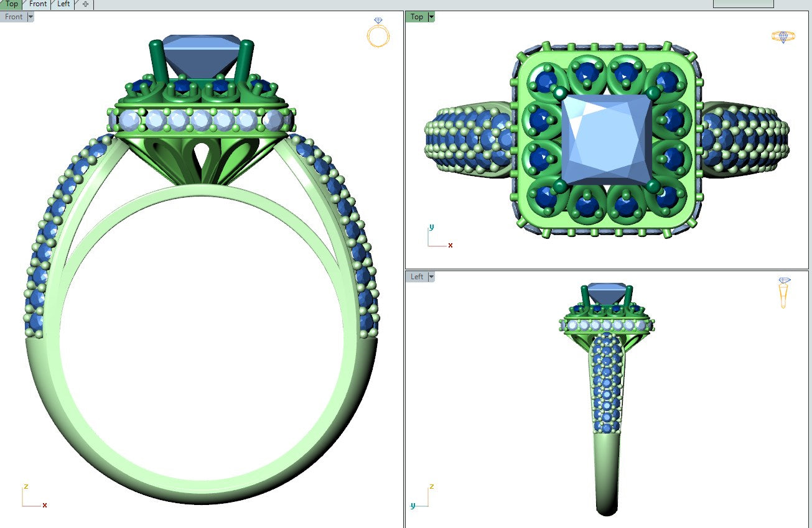Select the plain ring shank in Left viewport
812x528 pixels.
click(607, 473)
